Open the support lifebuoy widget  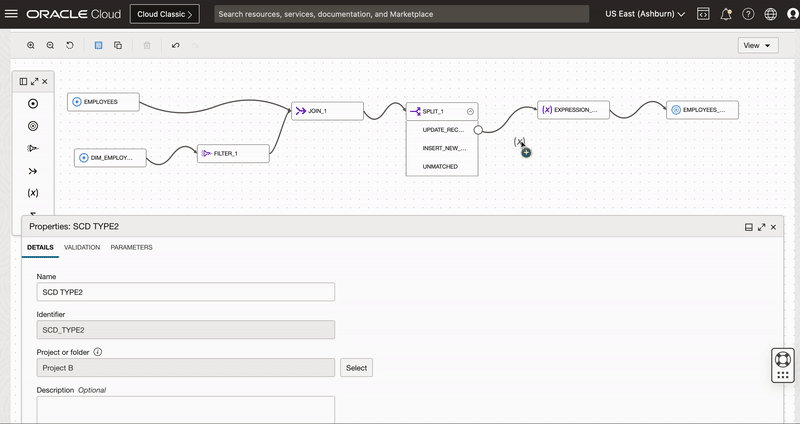[x=783, y=359]
